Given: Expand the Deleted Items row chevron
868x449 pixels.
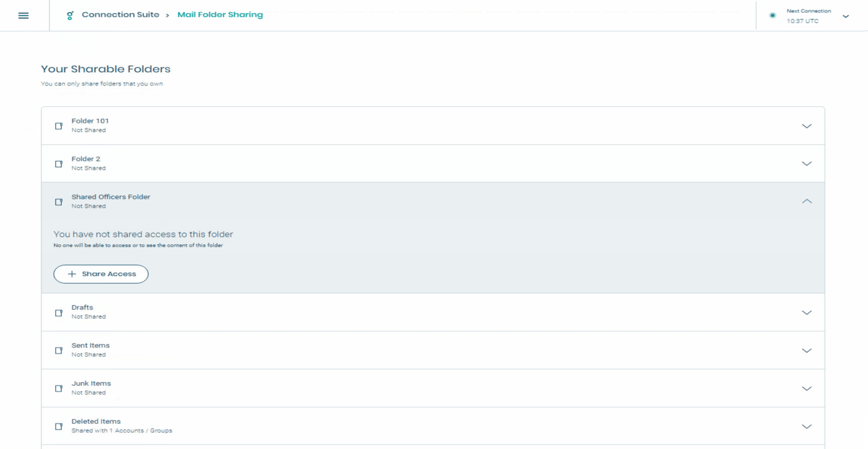Looking at the screenshot, I should (x=806, y=426).
